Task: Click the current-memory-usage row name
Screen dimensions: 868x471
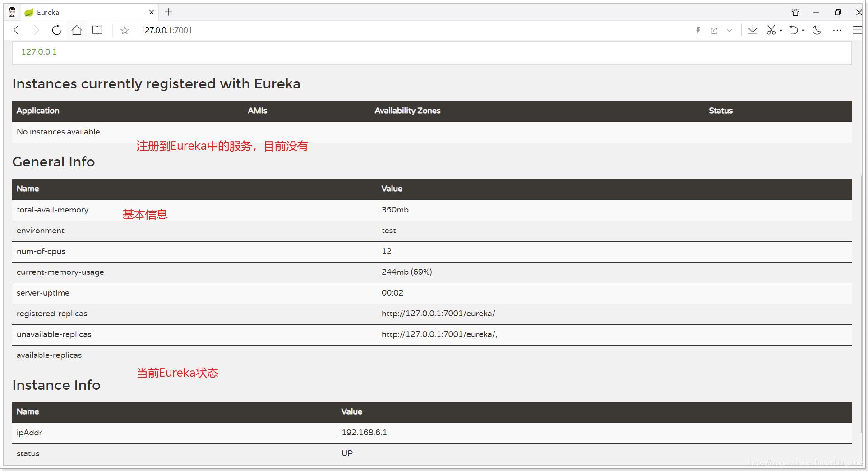Action: [60, 272]
